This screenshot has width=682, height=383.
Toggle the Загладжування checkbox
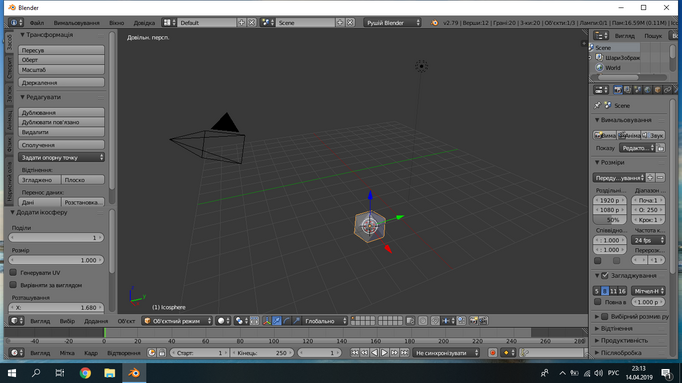tap(605, 275)
